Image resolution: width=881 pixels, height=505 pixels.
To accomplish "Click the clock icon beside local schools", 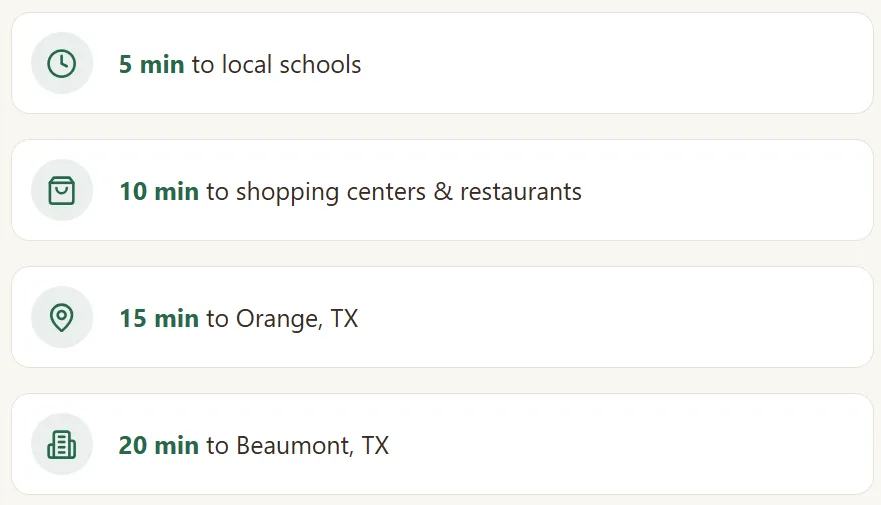I will (62, 63).
